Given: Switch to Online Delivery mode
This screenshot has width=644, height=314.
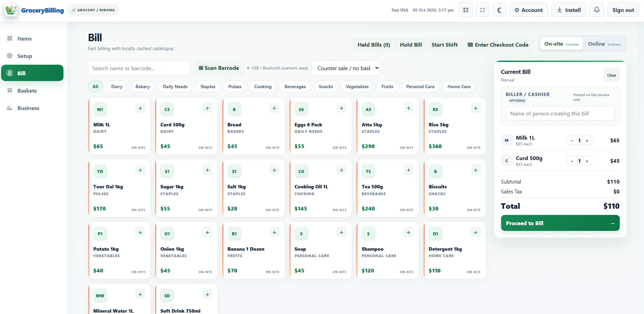Looking at the screenshot, I should (604, 44).
